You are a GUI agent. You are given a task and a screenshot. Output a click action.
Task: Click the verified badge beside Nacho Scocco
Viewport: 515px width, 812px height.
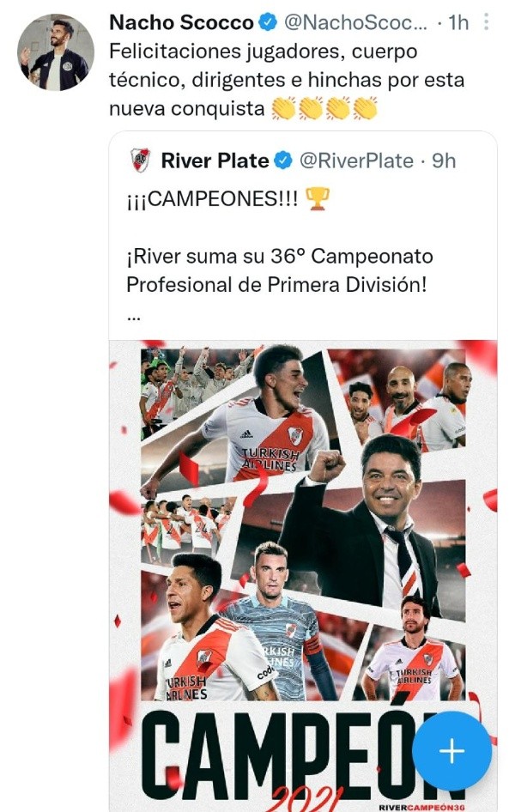point(269,23)
